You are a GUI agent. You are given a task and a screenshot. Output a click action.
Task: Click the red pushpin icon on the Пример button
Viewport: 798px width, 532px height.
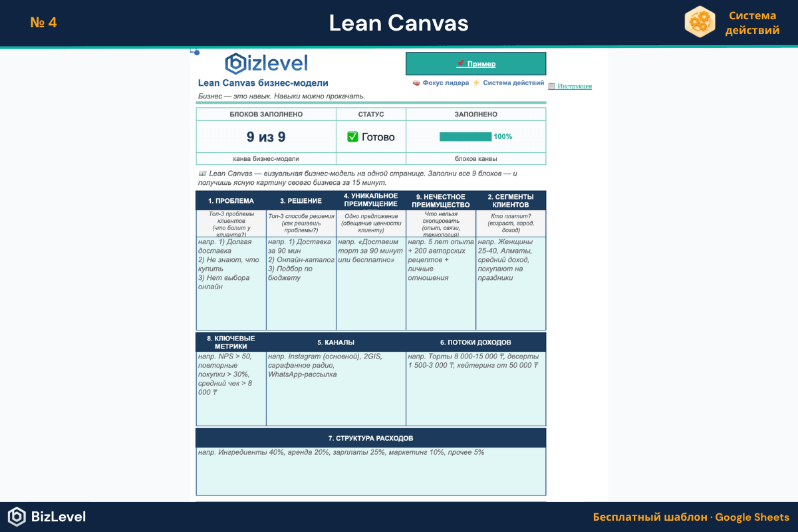[x=462, y=64]
